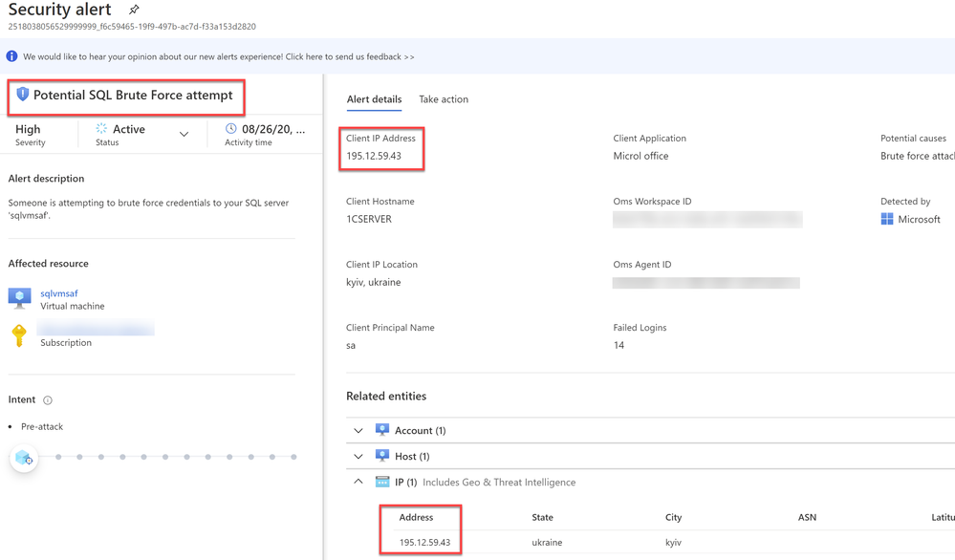
Task: Expand the Host (1) entity row
Action: point(358,457)
